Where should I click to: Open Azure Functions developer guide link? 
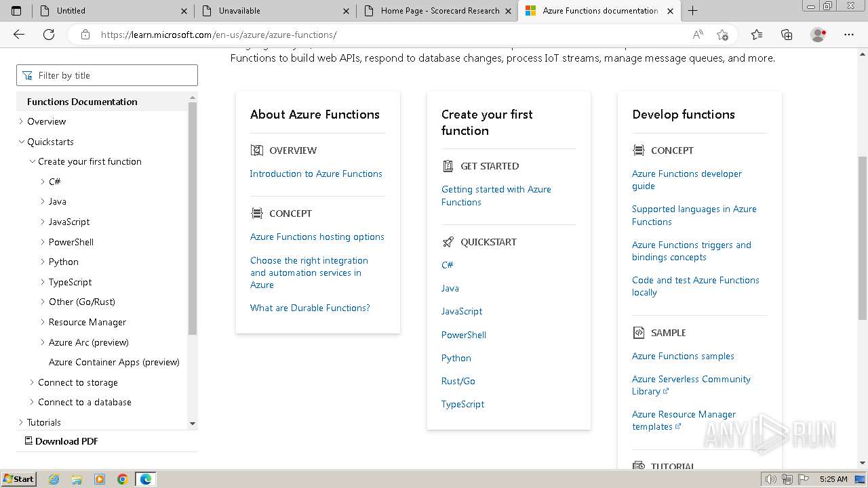[687, 180]
